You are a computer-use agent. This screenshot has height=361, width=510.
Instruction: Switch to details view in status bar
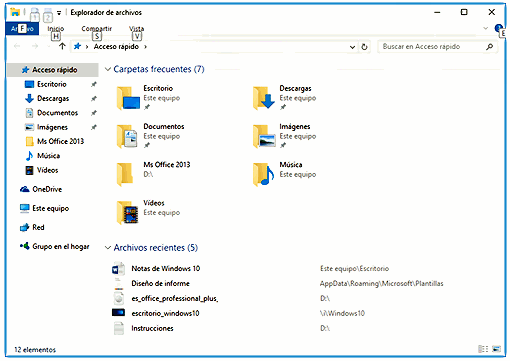click(x=483, y=349)
